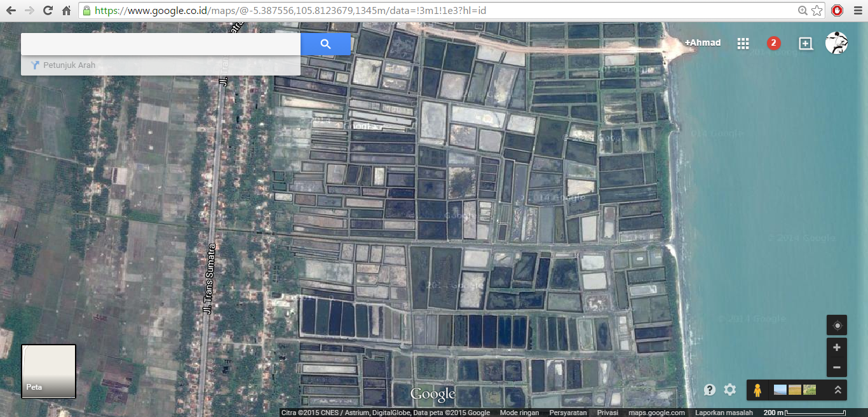Open the yellow field photo thumbnail
This screenshot has height=417, width=868.
[794, 390]
